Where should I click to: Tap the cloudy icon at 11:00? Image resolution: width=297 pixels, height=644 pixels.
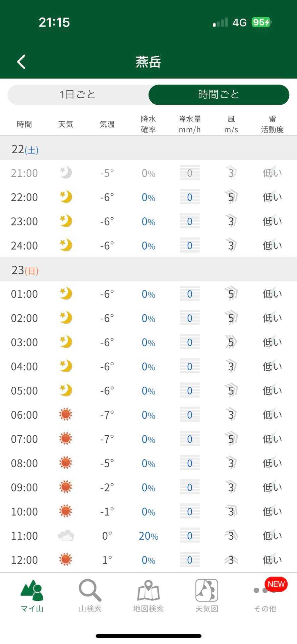click(66, 536)
